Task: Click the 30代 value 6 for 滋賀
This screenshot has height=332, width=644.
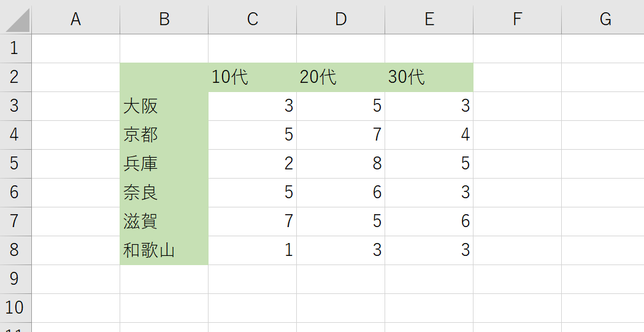Action: click(429, 222)
